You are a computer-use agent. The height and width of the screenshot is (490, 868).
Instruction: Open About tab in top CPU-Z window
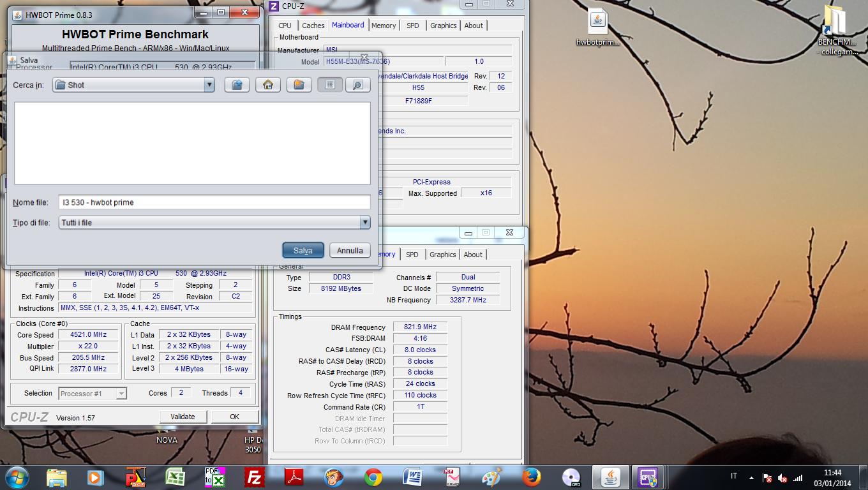[x=474, y=26]
